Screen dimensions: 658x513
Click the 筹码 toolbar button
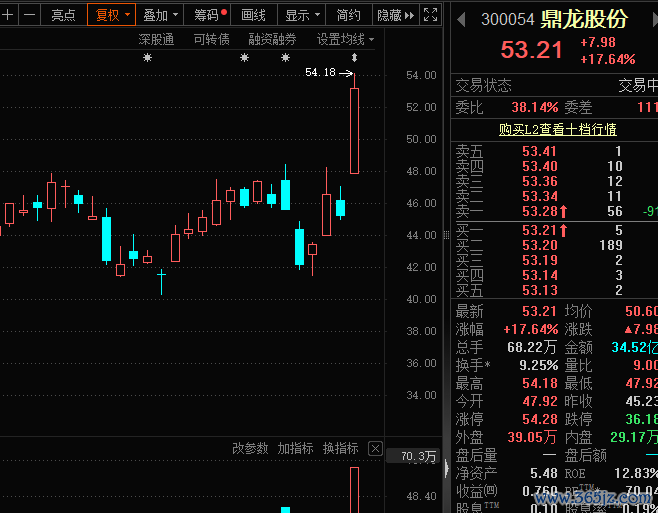(209, 15)
